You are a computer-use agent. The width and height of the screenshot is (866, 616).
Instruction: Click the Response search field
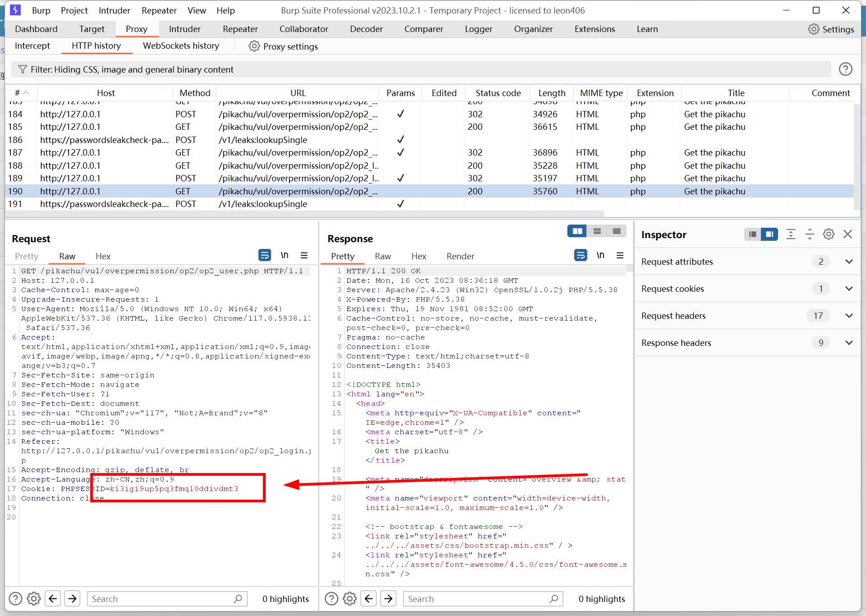click(484, 599)
